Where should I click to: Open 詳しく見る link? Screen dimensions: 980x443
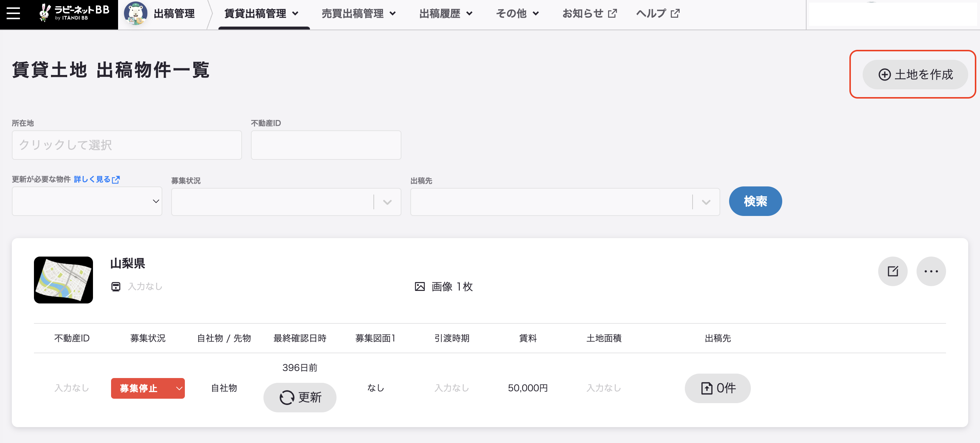(x=97, y=179)
